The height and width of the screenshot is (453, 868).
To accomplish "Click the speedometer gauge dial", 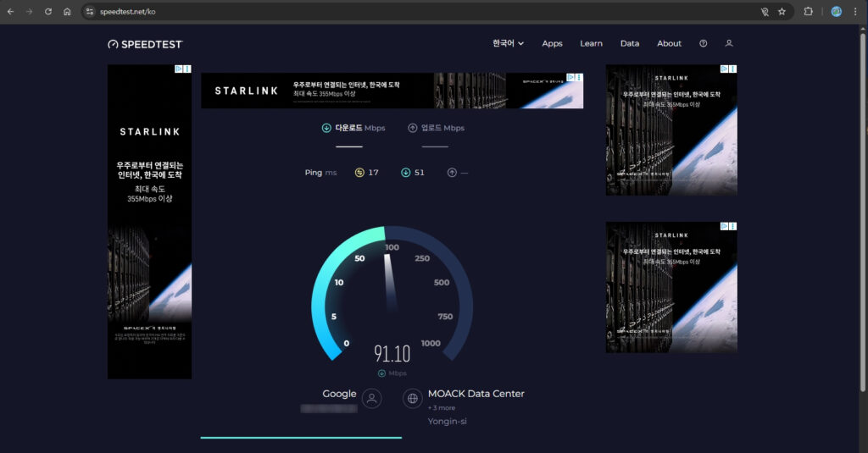I will pyautogui.click(x=392, y=293).
